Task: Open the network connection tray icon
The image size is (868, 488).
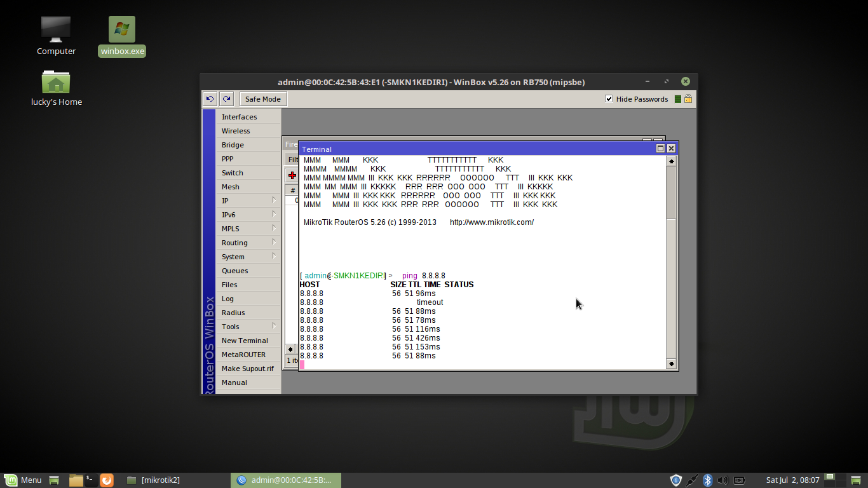Action: pos(692,480)
